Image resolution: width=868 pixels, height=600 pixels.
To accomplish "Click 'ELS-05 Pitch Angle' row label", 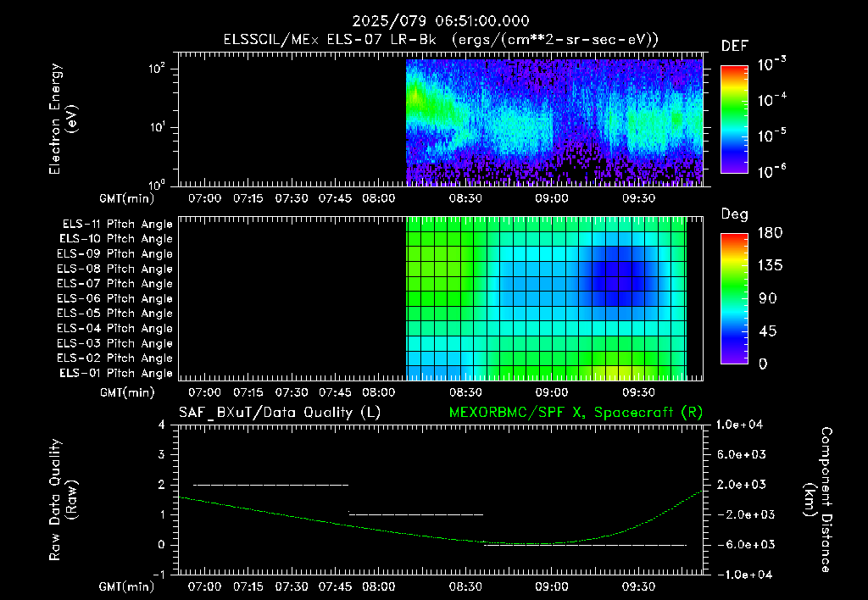I will pos(114,314).
